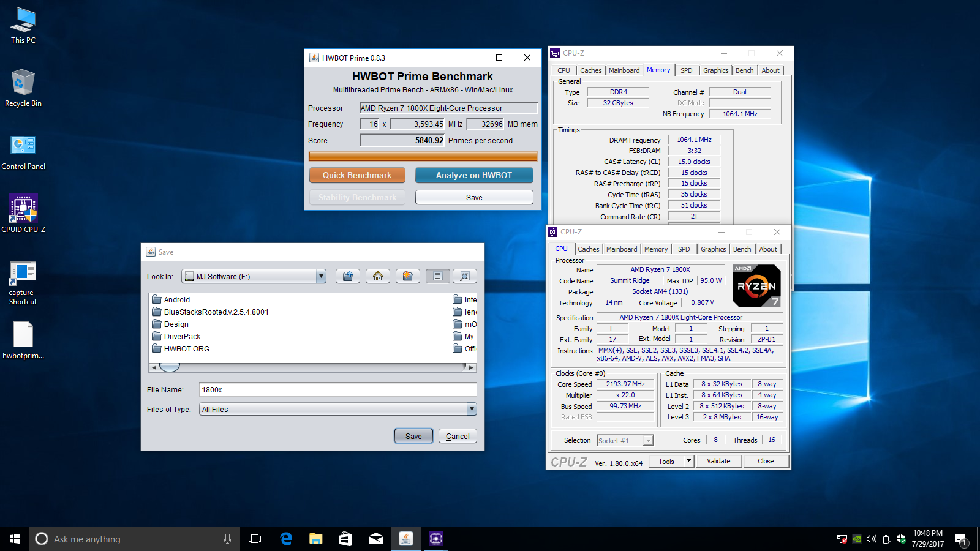Click Validate in CPU-Z
Screen dimensions: 980x551
(718, 461)
